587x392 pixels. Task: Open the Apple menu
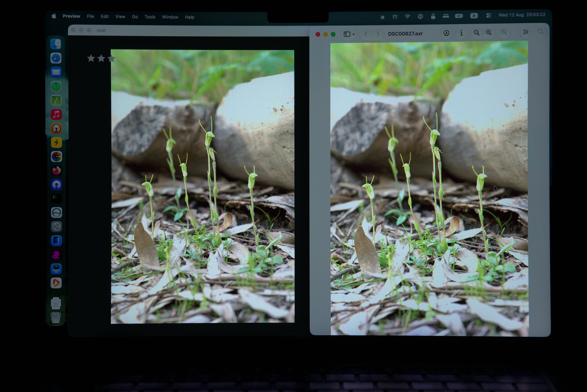(x=54, y=16)
